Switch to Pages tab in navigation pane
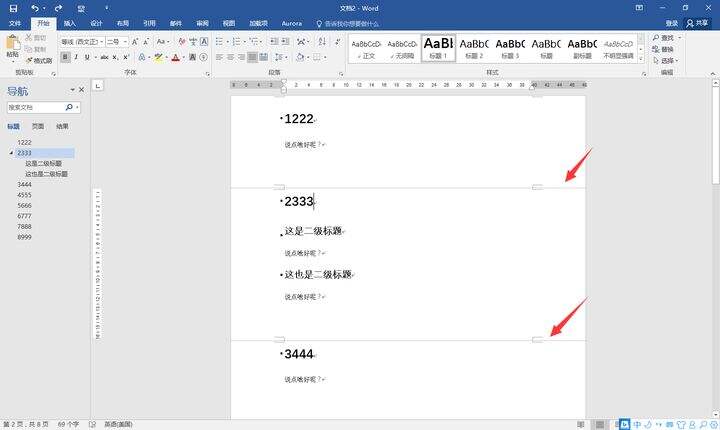Screen dimensions: 720x430 point(38,126)
